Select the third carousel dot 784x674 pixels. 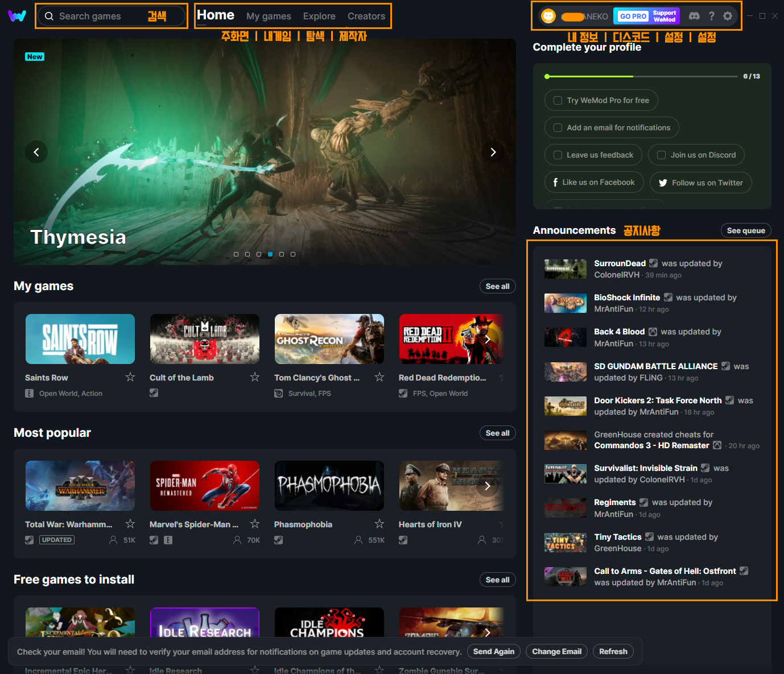pyautogui.click(x=259, y=254)
